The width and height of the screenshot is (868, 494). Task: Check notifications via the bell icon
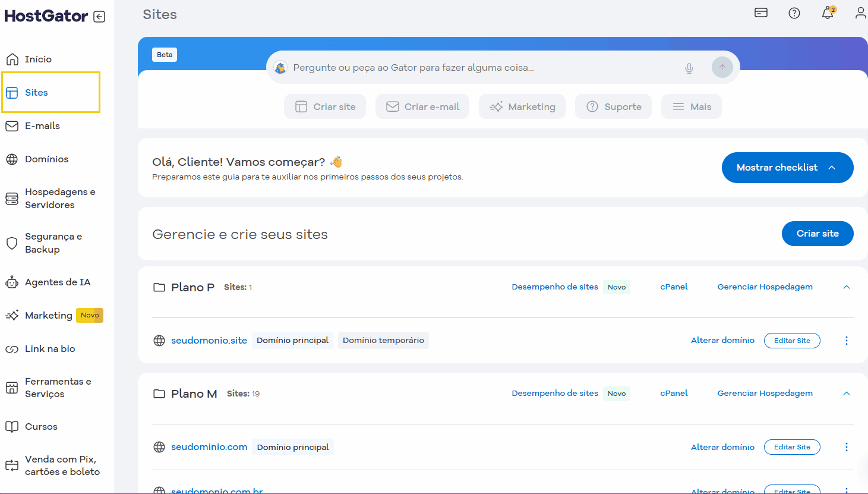(828, 12)
